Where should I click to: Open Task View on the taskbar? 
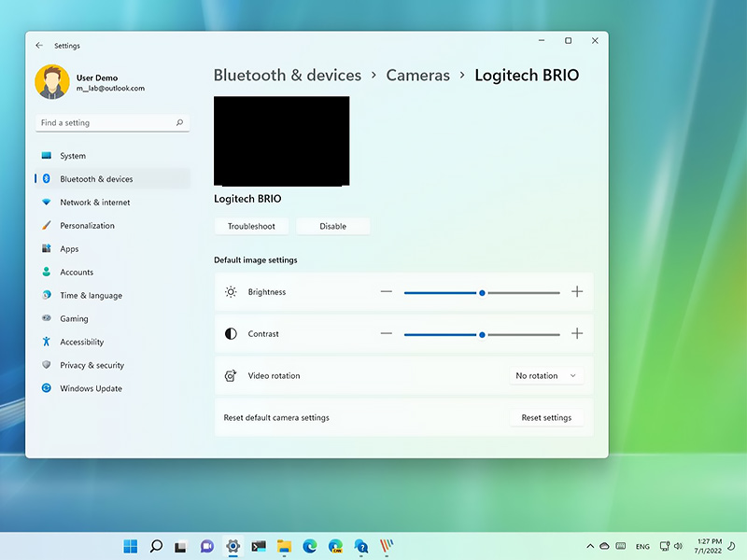pos(180,547)
